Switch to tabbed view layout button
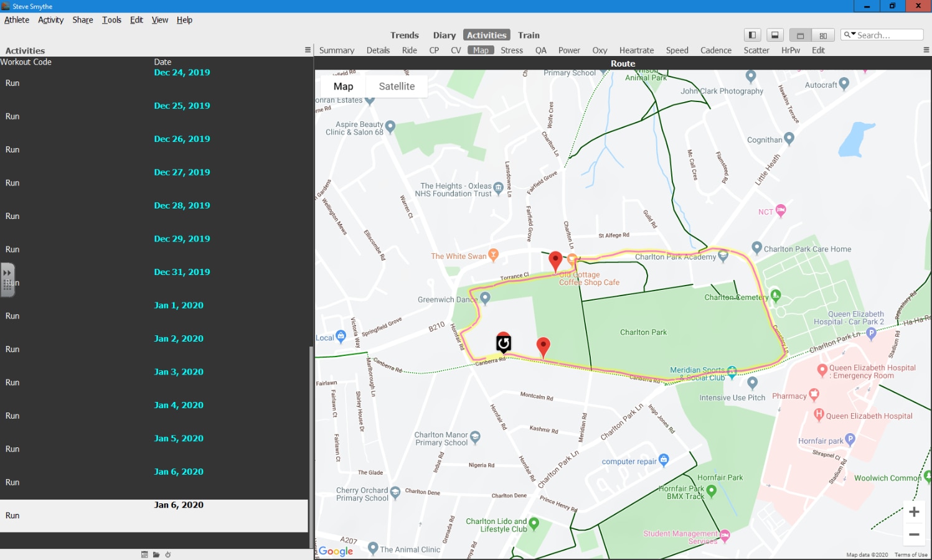This screenshot has height=560, width=932. coord(801,35)
